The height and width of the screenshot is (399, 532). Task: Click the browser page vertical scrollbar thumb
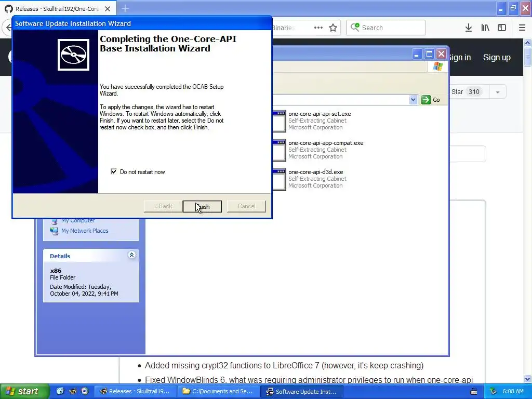pos(528,56)
